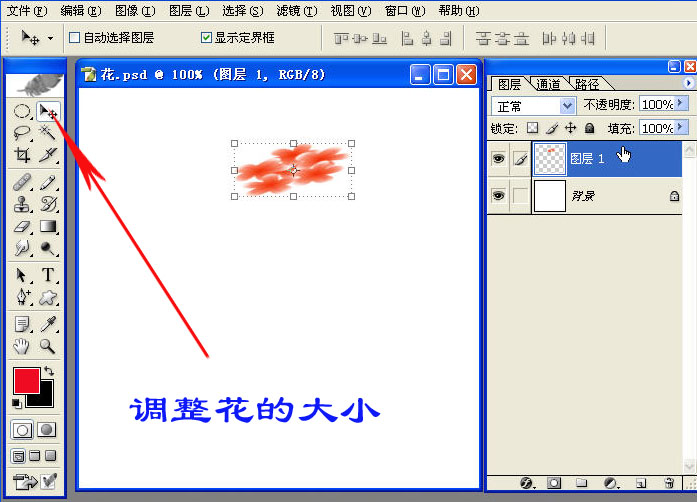
Task: Click Jump to ImageReady button
Action: coord(25,482)
